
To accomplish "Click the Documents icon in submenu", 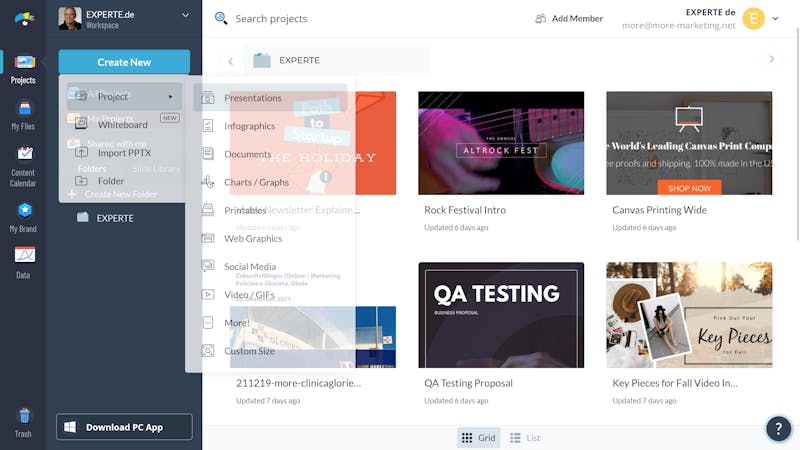I will pyautogui.click(x=208, y=154).
